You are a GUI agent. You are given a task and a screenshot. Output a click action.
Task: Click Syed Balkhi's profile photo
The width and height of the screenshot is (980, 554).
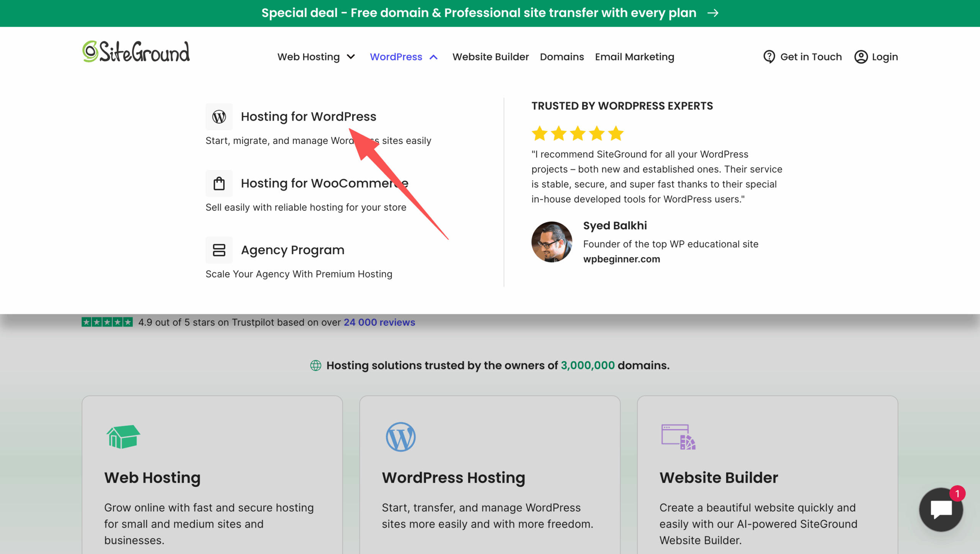552,242
